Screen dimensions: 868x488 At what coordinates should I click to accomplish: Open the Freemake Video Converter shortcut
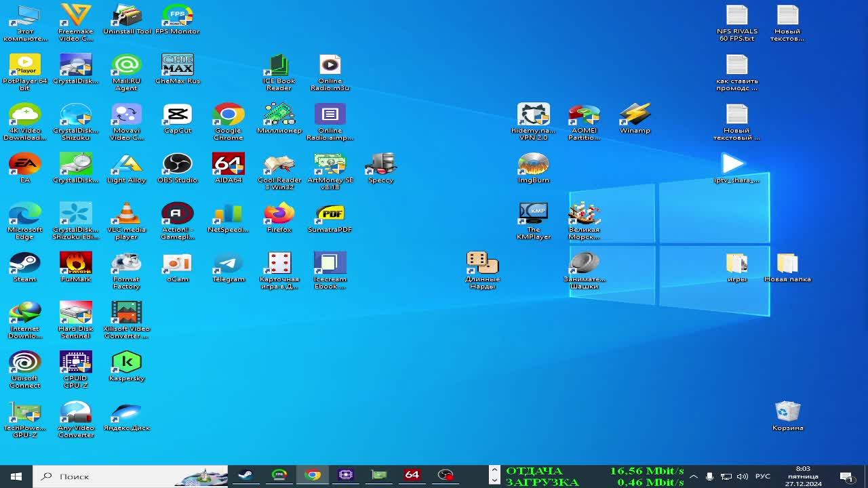tap(76, 23)
